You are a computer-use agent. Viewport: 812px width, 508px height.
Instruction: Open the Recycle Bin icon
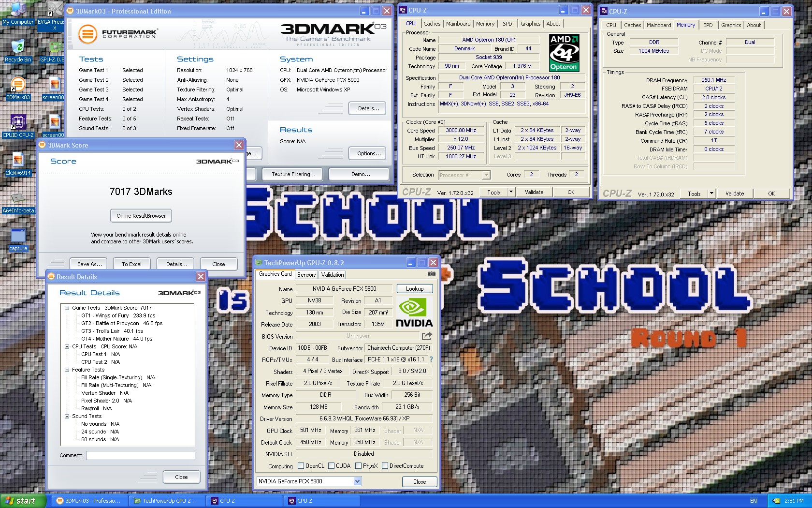pyautogui.click(x=18, y=50)
